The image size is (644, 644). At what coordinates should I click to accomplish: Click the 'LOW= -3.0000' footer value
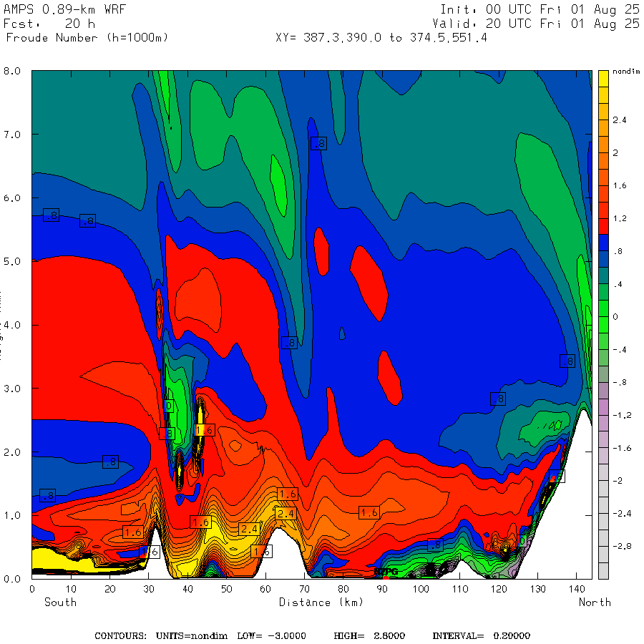[271, 636]
